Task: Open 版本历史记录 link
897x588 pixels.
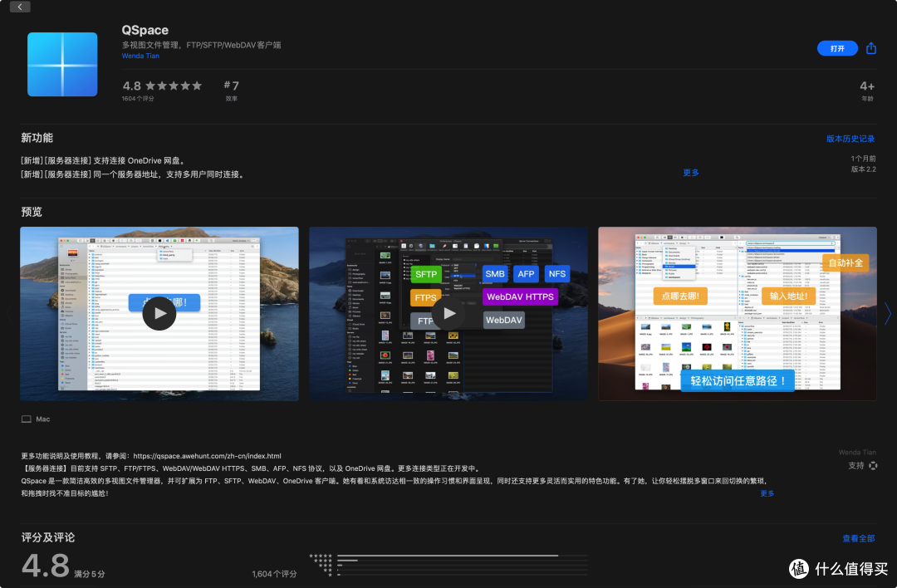Action: pos(850,139)
